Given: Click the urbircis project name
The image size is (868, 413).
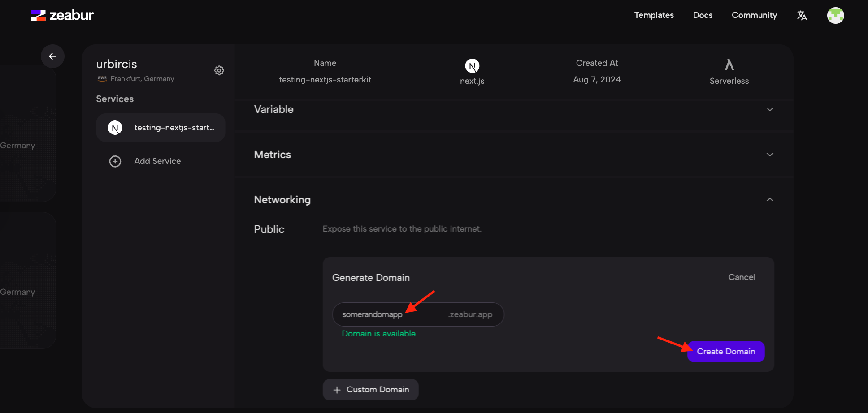Looking at the screenshot, I should pyautogui.click(x=117, y=64).
